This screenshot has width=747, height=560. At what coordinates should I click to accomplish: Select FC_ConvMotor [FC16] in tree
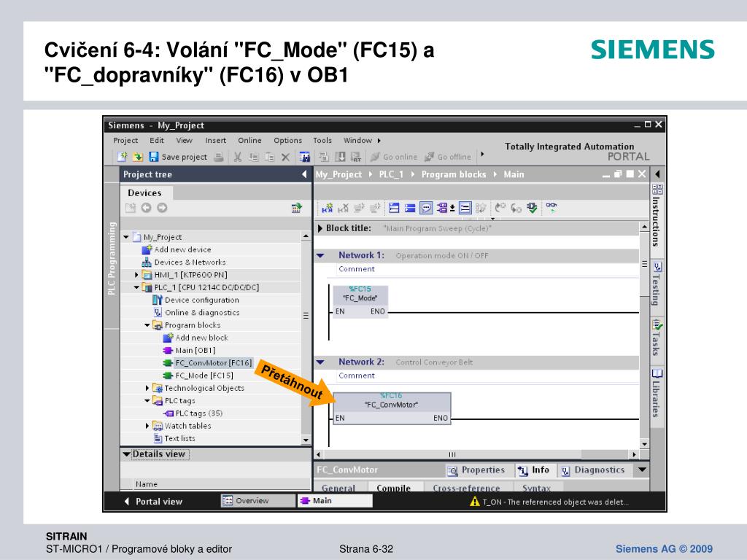click(214, 363)
